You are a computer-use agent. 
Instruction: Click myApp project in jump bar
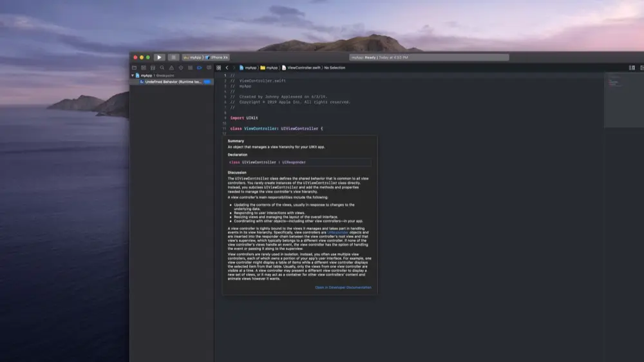tap(248, 68)
